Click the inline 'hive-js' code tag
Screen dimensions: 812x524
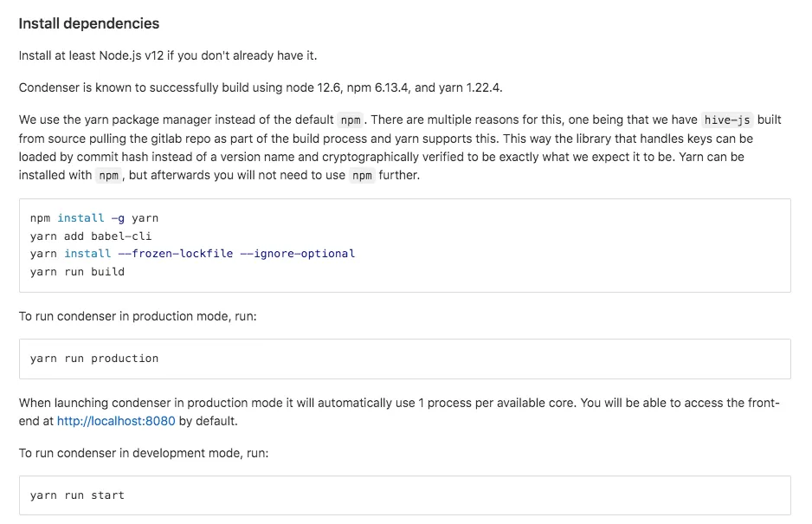(x=726, y=120)
